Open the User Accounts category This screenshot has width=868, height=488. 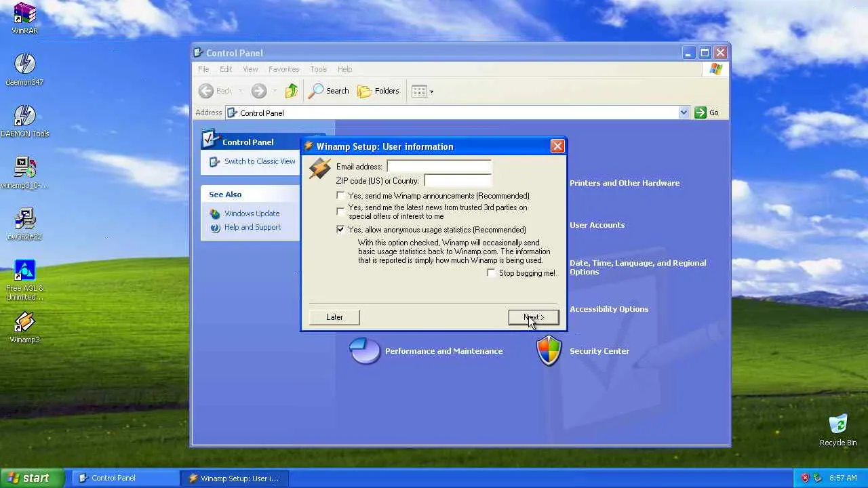[x=597, y=225]
